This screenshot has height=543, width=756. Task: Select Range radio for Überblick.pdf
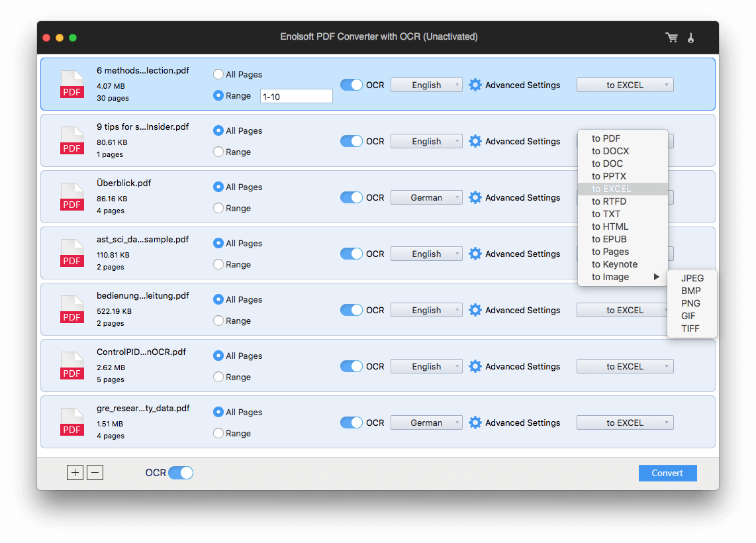click(x=218, y=208)
